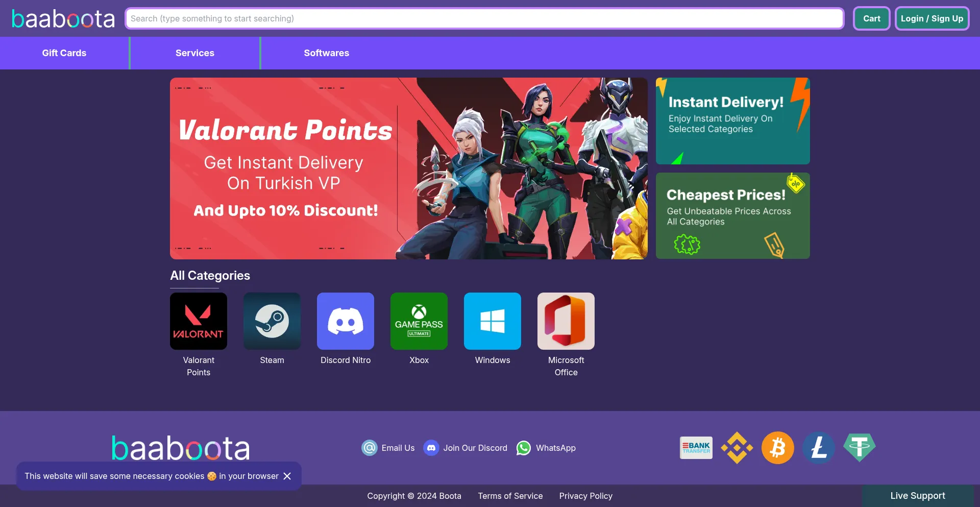Screen dimensions: 980x507
Task: Click the Discord icon in footer
Action: click(x=431, y=448)
